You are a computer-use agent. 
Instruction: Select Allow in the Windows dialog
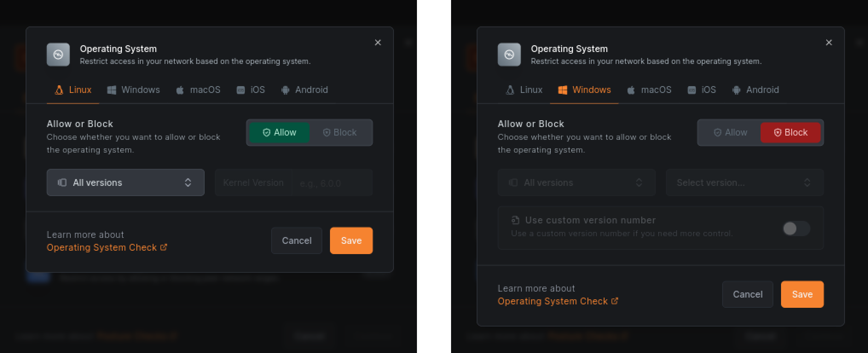pos(730,133)
